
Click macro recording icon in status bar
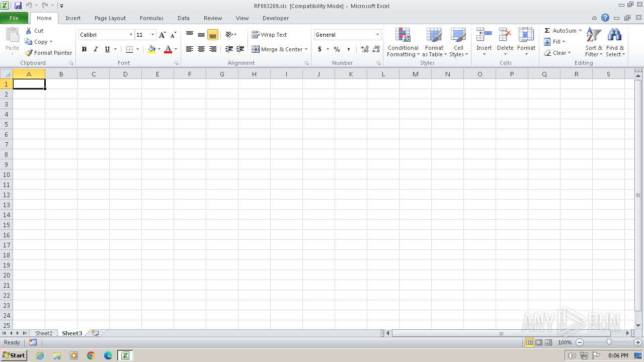click(x=33, y=342)
